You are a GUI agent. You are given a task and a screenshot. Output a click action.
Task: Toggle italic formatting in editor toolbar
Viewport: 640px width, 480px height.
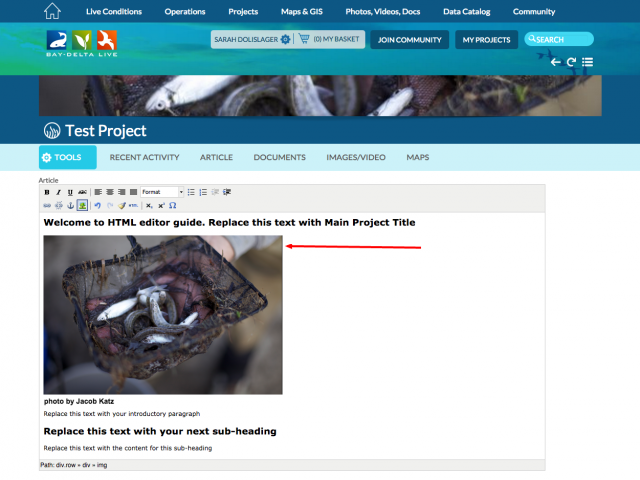(58, 192)
